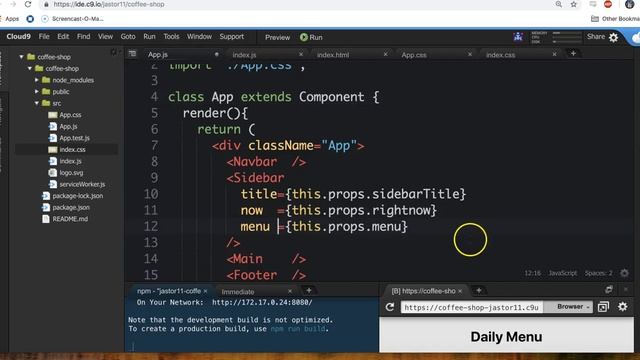This screenshot has width=640, height=360.
Task: Add a new preview pane tab with plus
Action: (x=479, y=290)
